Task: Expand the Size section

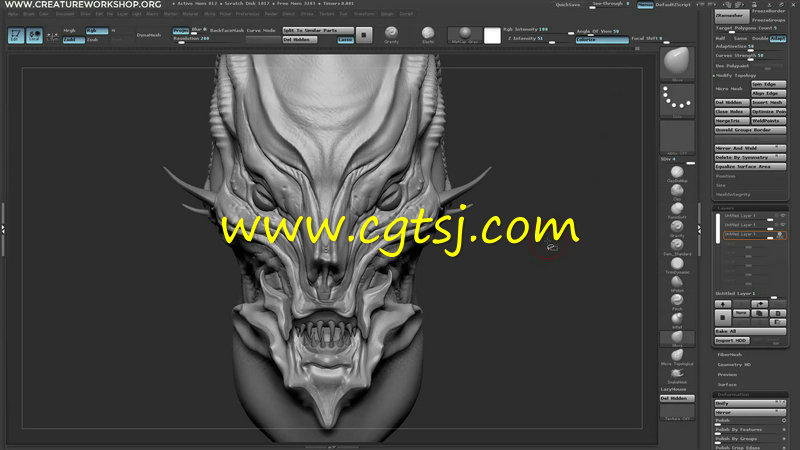Action: 720,185
